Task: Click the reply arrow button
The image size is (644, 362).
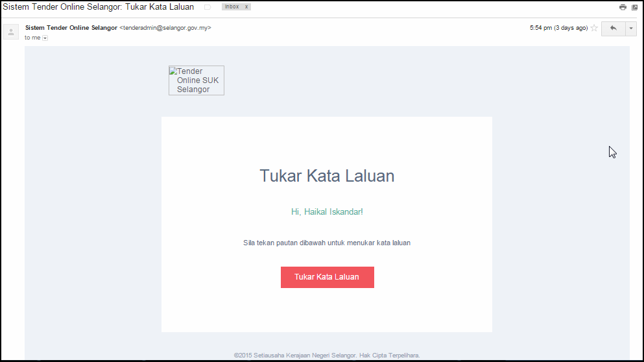Action: coord(613,29)
